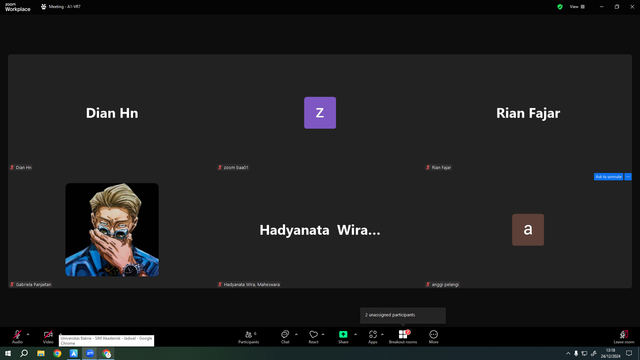Select the Dian Hn video tile
This screenshot has width=640, height=360.
pyautogui.click(x=112, y=113)
